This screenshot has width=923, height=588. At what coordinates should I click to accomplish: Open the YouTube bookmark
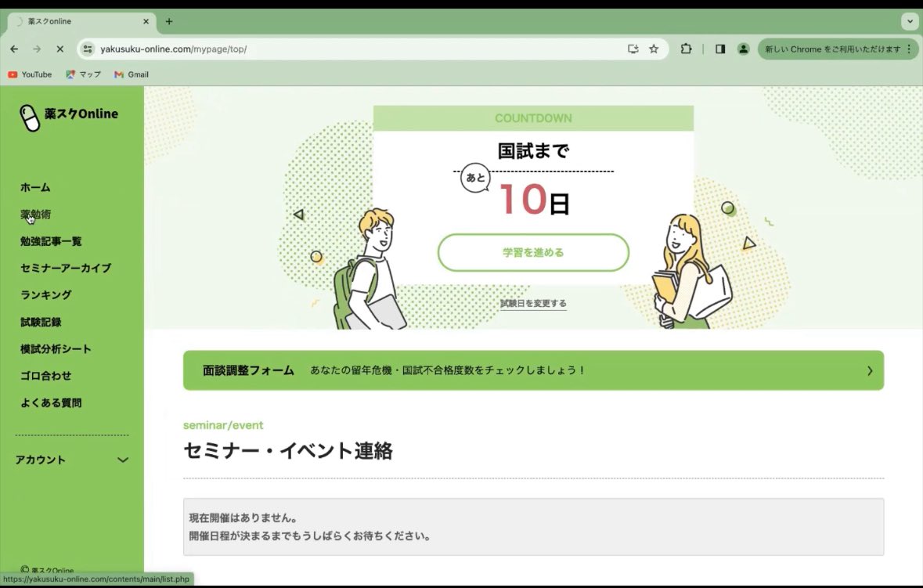point(30,74)
